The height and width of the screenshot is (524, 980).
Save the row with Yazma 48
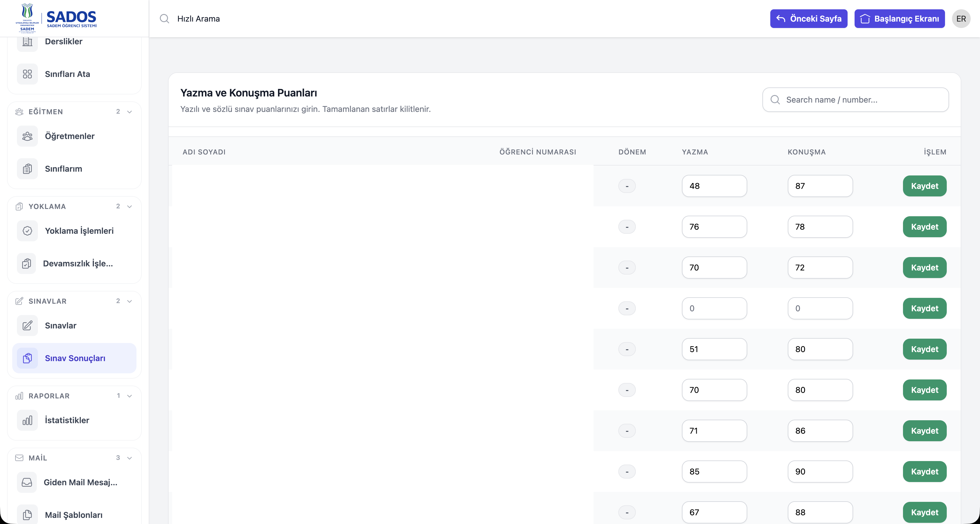click(x=925, y=186)
